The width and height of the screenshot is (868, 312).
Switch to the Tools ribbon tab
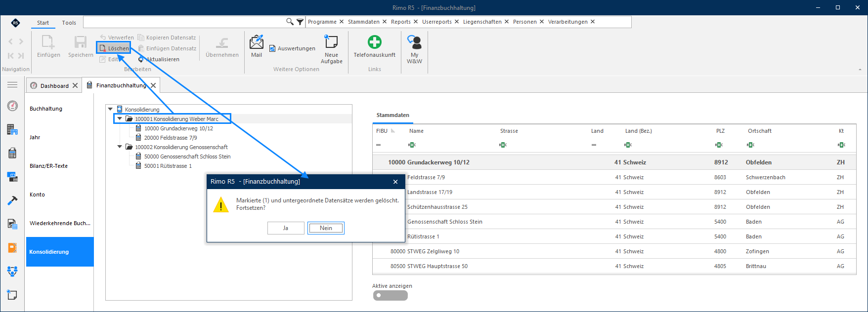click(x=69, y=23)
